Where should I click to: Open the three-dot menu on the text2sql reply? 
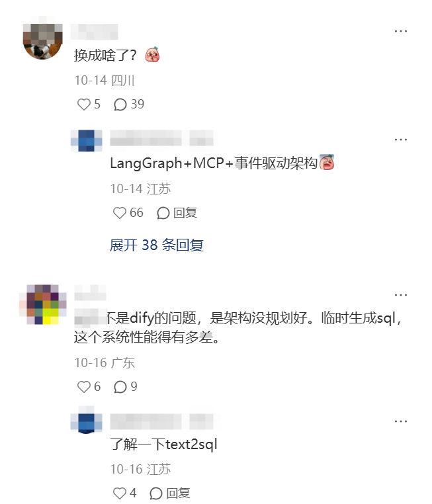click(401, 421)
